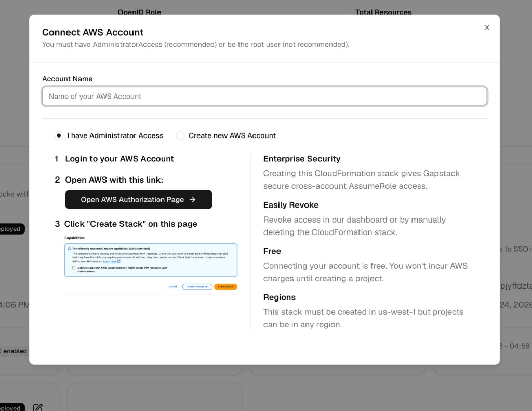Click 'Open AWS with this link:' step text
Screen dimensions: 532x411
(114, 180)
